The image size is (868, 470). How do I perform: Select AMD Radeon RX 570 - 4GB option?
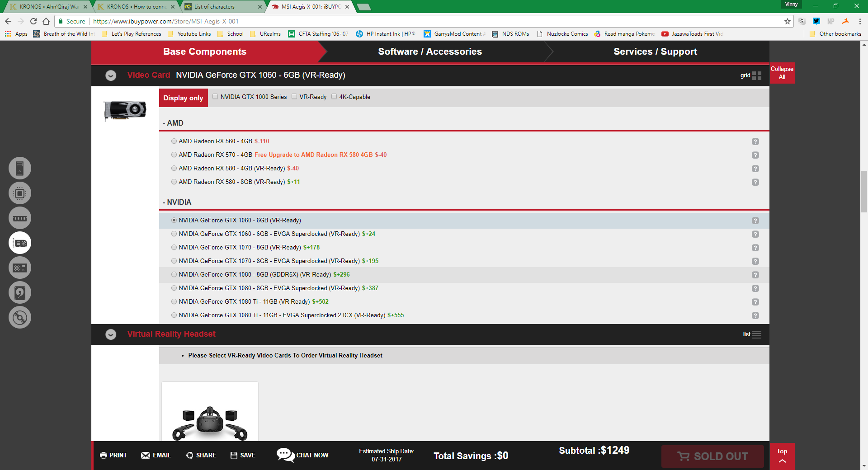click(174, 155)
